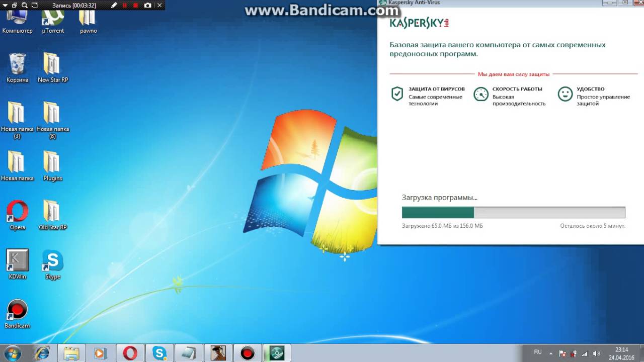Image resolution: width=644 pixels, height=362 pixels.
Task: Show hidden tray icons arrow
Action: coord(551,353)
